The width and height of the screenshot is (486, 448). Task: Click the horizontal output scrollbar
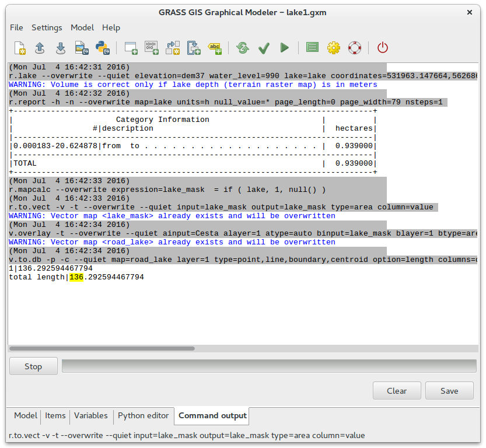[102, 349]
